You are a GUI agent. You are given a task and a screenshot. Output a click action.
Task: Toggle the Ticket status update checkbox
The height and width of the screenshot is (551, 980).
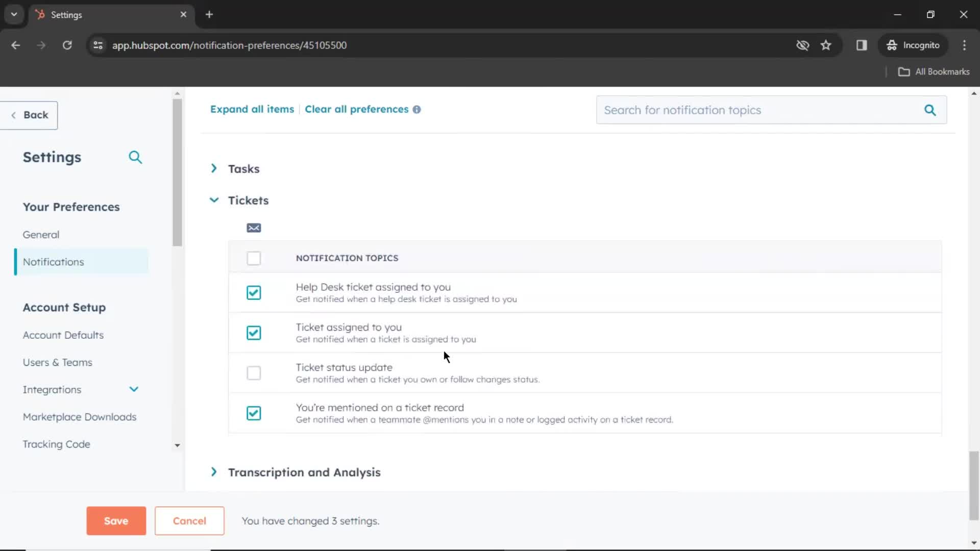(x=254, y=373)
